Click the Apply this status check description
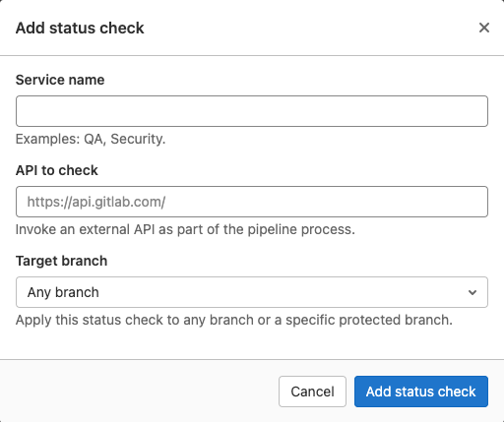The width and height of the screenshot is (504, 422). (x=234, y=320)
